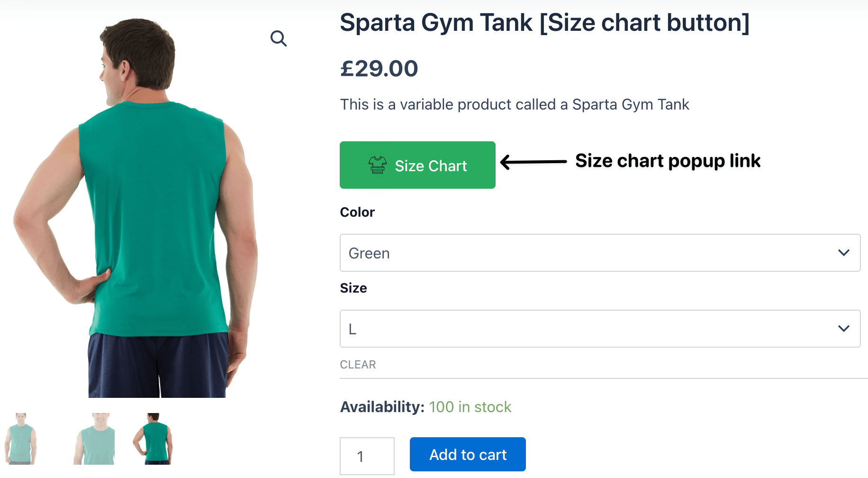Click the CLEAR link to reset selections
The image size is (868, 478).
[358, 364]
